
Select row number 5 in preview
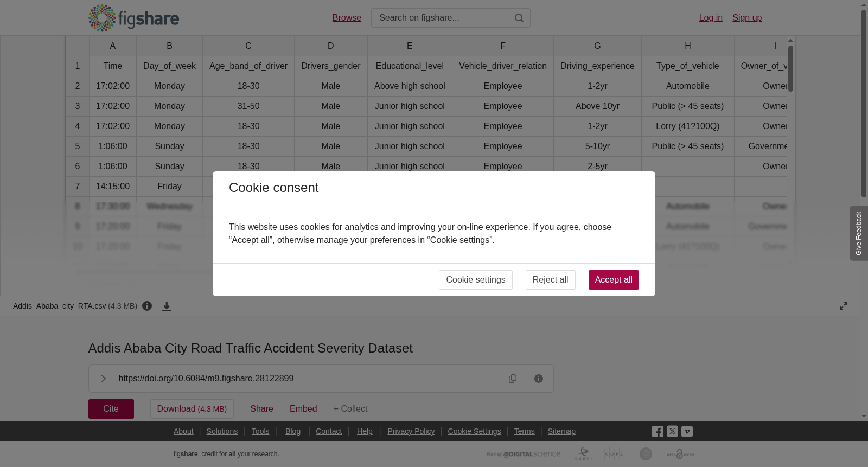(x=78, y=146)
